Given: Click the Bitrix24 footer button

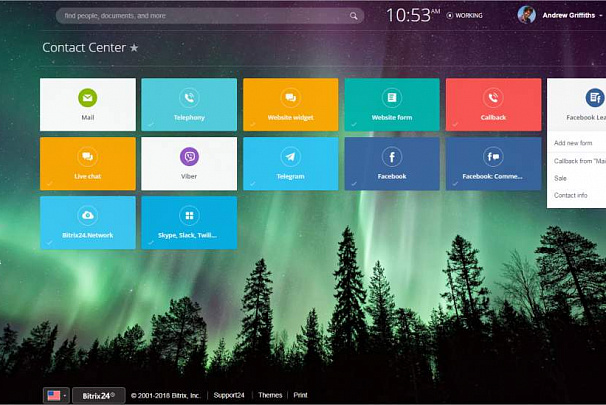Looking at the screenshot, I should click(99, 395).
